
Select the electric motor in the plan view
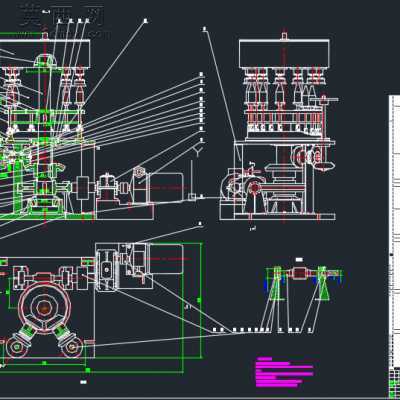165,259
